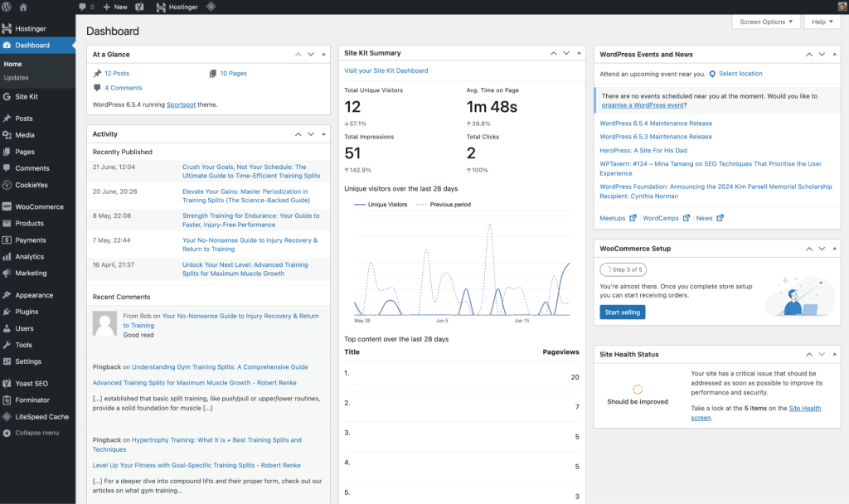Click the WordPress logo in the admin bar

tap(6, 6)
